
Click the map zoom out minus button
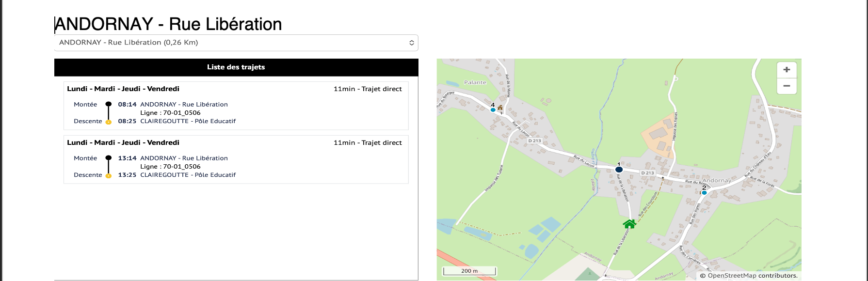pos(787,86)
